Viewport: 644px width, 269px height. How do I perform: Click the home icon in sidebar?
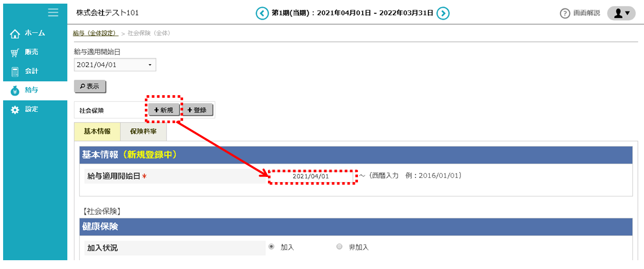tap(15, 34)
